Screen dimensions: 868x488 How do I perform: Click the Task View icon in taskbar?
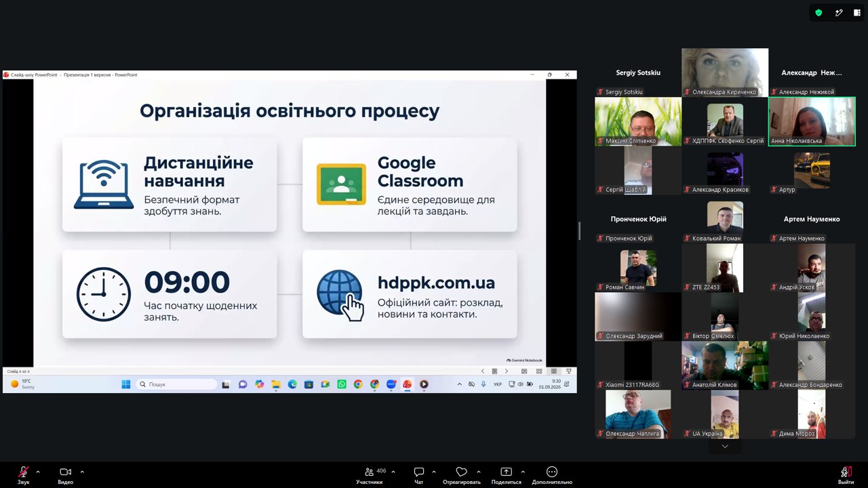pos(226,384)
